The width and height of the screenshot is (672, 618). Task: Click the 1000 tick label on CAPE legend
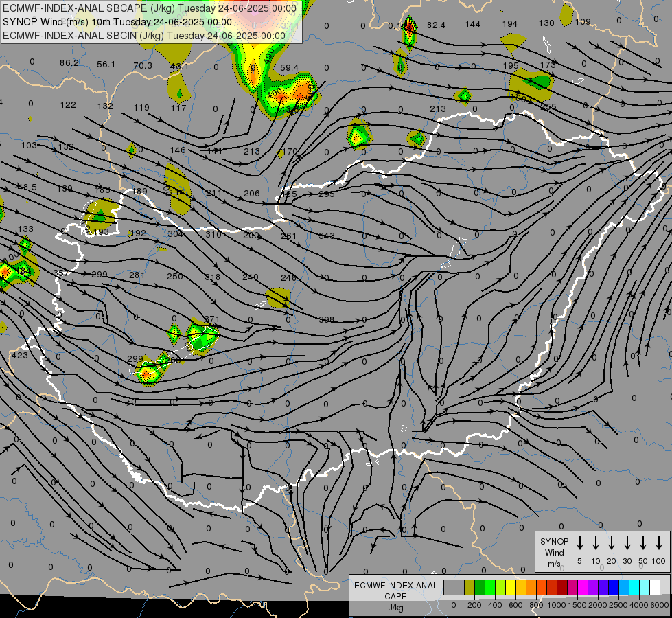pyautogui.click(x=556, y=605)
